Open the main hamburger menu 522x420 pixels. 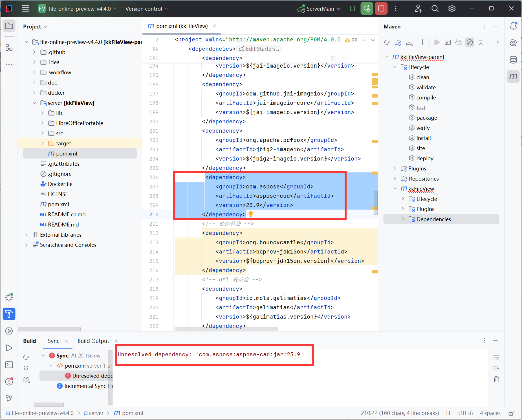click(25, 9)
